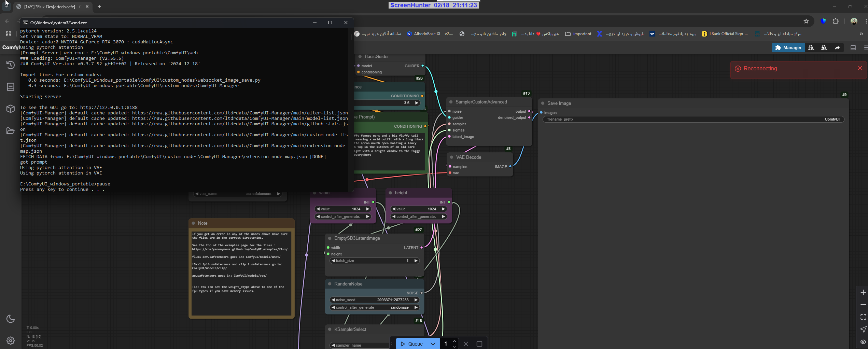Zoom in on canvas with plus button

[x=863, y=292]
